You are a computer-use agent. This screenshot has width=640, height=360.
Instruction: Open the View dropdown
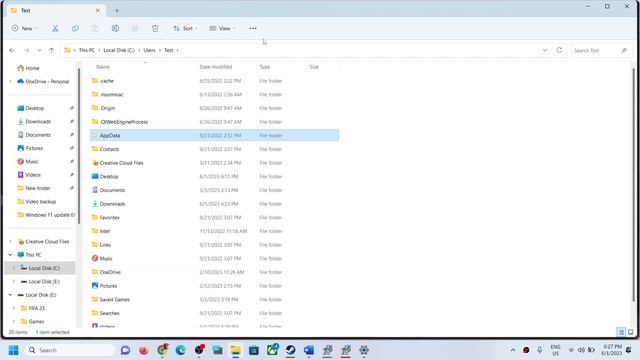222,28
